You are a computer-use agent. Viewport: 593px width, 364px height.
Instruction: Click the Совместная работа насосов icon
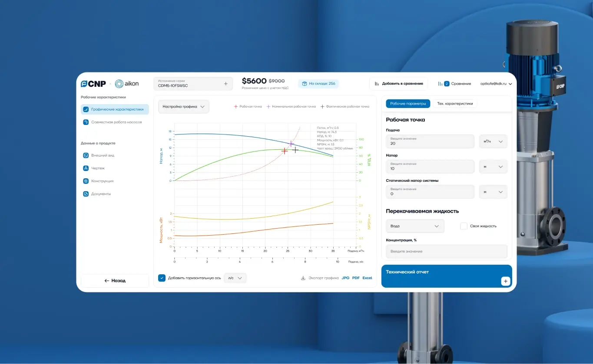pyautogui.click(x=86, y=122)
